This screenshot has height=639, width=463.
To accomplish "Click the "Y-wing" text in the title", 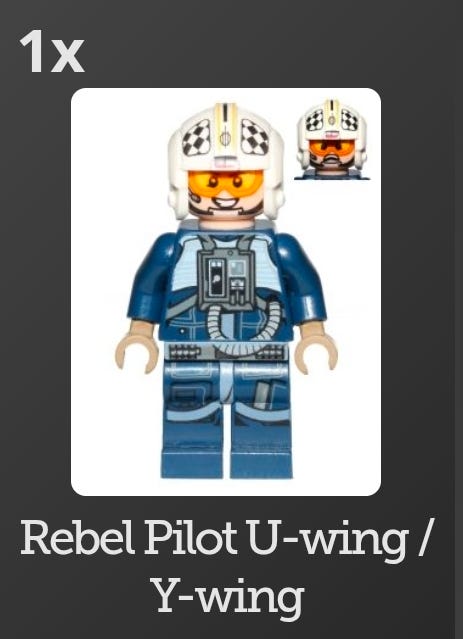I will pos(228,597).
